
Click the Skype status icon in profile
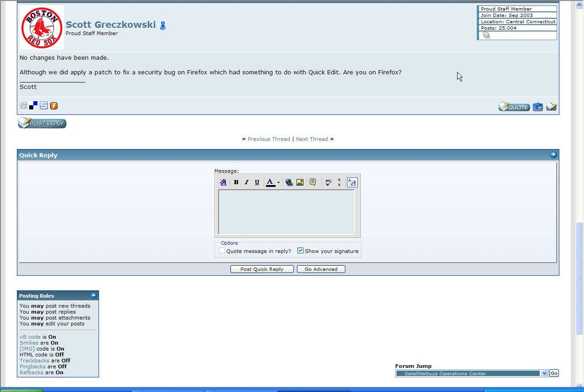pyautogui.click(x=486, y=35)
